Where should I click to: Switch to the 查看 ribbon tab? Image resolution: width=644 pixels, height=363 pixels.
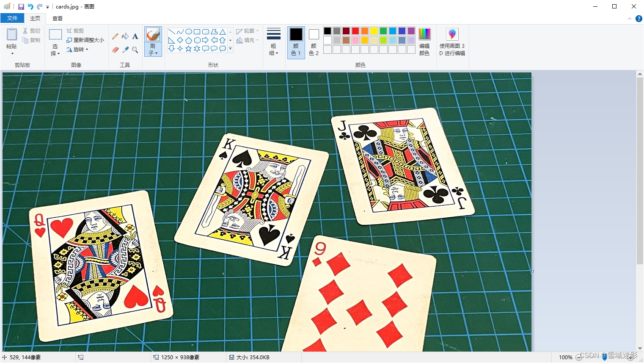[x=58, y=18]
